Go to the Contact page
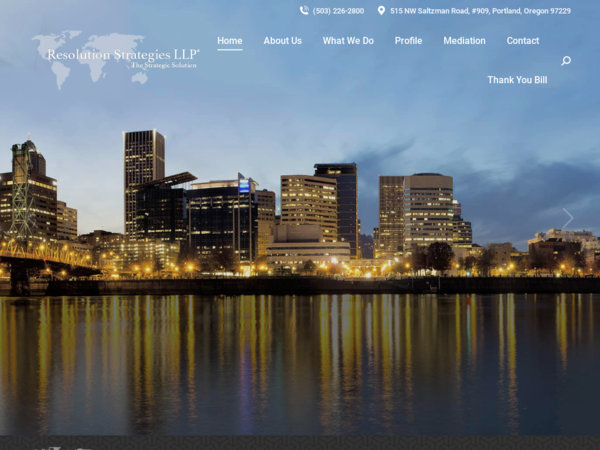The height and width of the screenshot is (450, 600). [x=523, y=41]
